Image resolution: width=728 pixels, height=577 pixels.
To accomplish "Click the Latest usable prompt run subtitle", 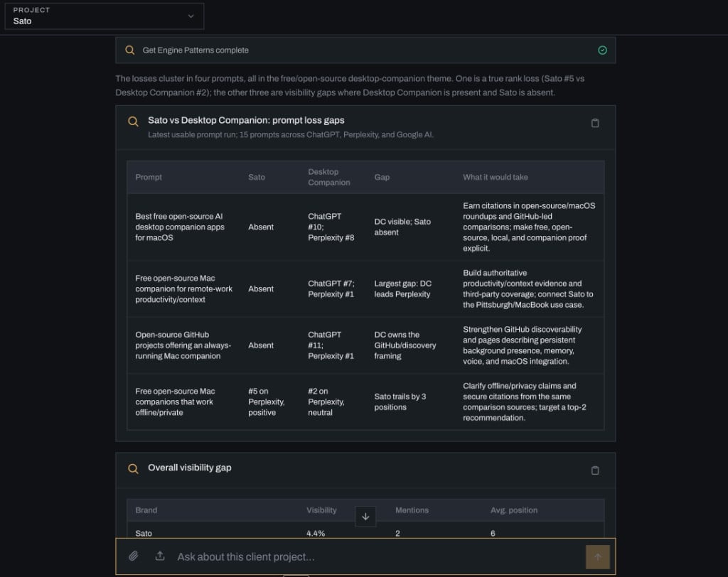I will coord(291,134).
